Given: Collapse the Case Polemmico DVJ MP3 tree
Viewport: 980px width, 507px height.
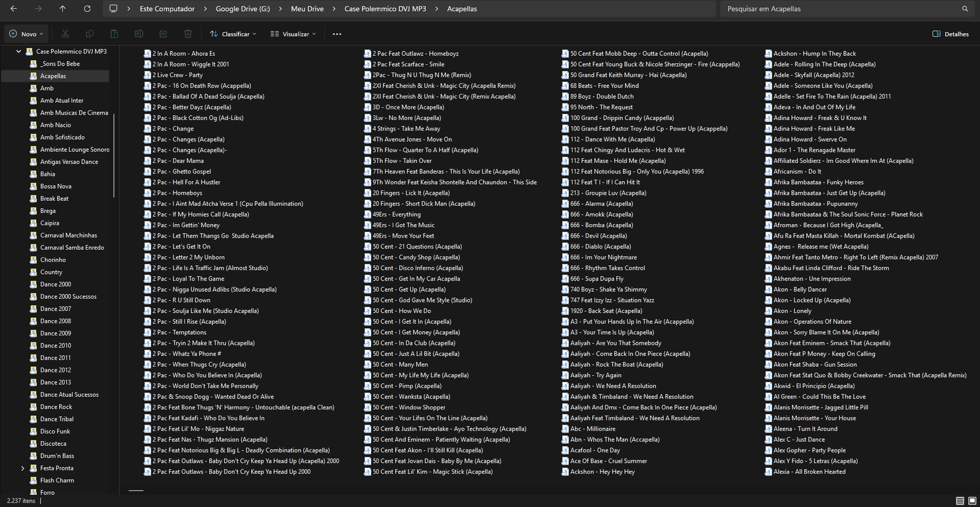Looking at the screenshot, I should tap(18, 51).
